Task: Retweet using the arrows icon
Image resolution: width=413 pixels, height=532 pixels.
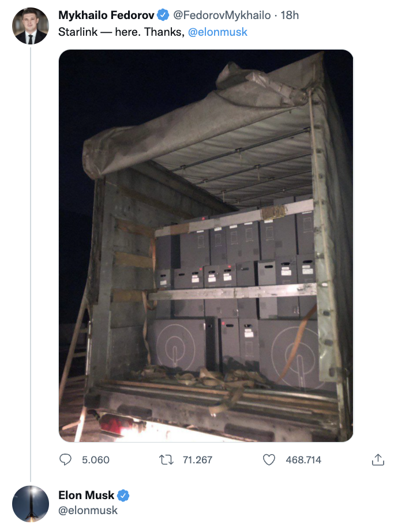Action: (166, 460)
